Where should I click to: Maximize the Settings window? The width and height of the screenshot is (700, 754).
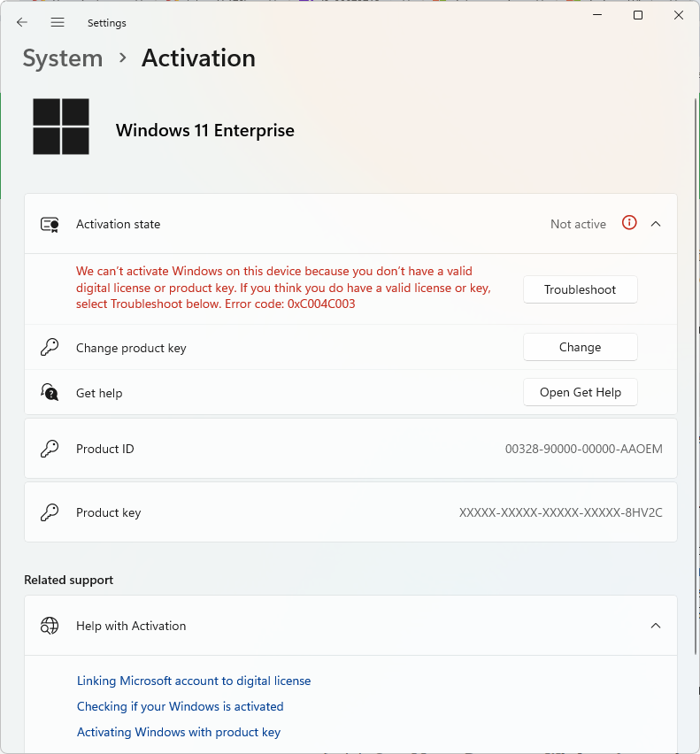pos(638,15)
